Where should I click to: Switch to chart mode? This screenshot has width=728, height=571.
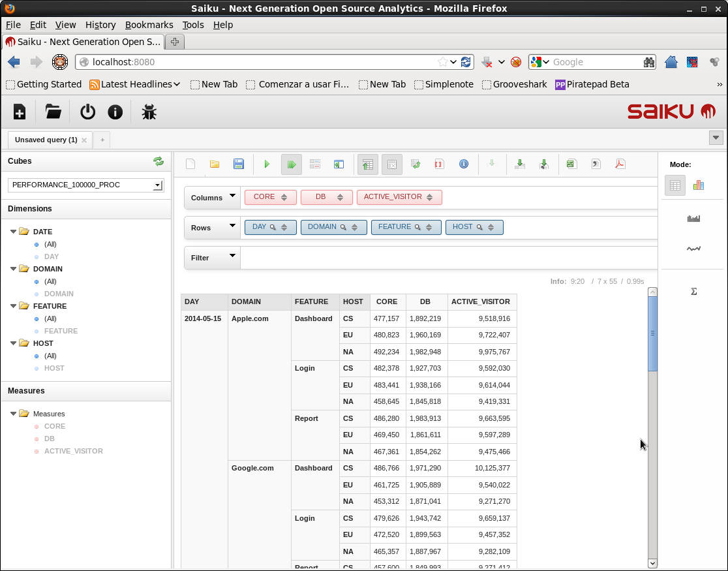(699, 185)
